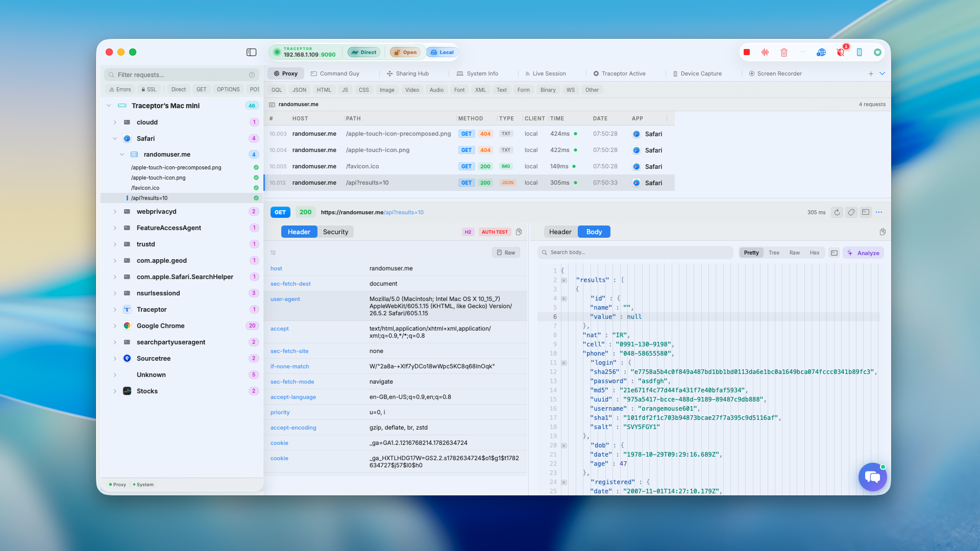Screen dimensions: 980x551
Task: Expand the cloudd tree node
Action: [115, 122]
